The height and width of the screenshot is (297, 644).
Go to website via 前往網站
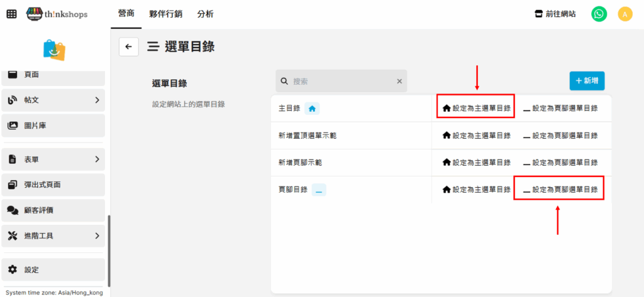[554, 14]
